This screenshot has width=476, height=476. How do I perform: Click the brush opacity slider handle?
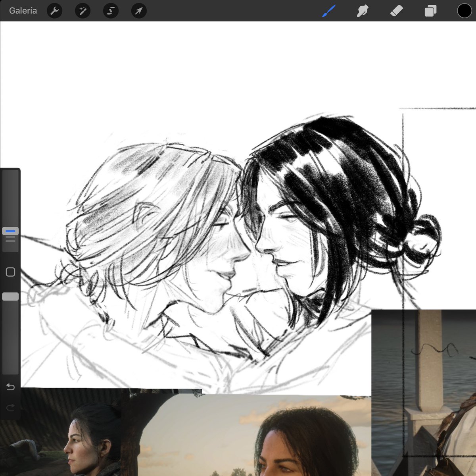(x=10, y=297)
